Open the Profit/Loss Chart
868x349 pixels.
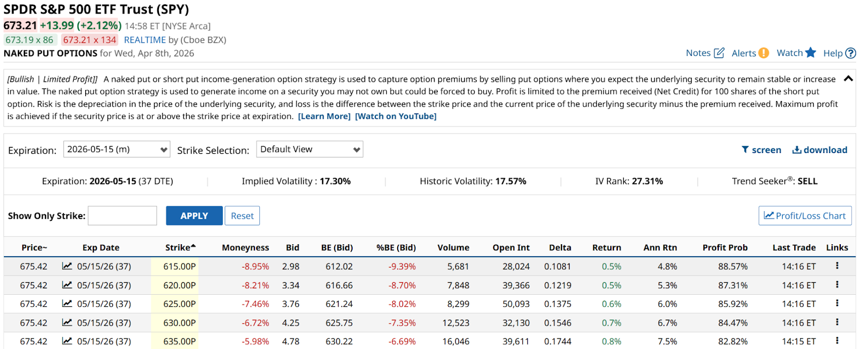point(805,215)
